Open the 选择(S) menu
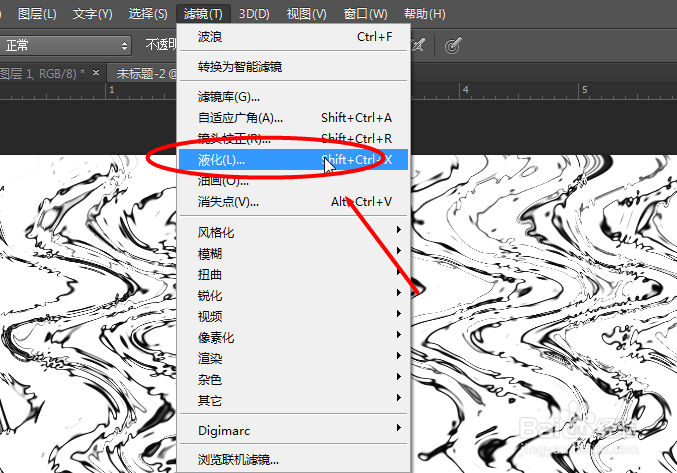 tap(148, 14)
